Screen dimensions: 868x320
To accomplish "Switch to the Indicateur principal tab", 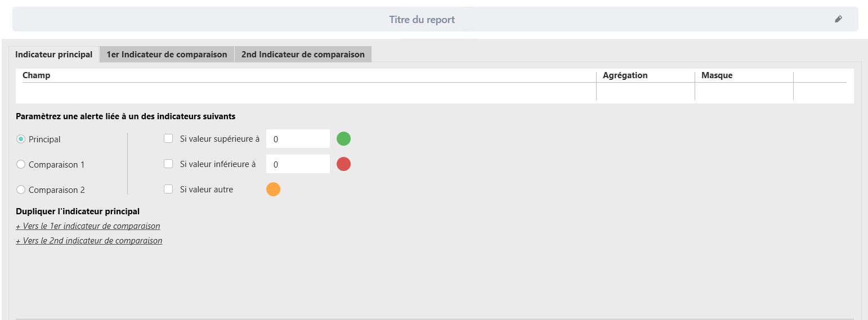I will pos(54,55).
